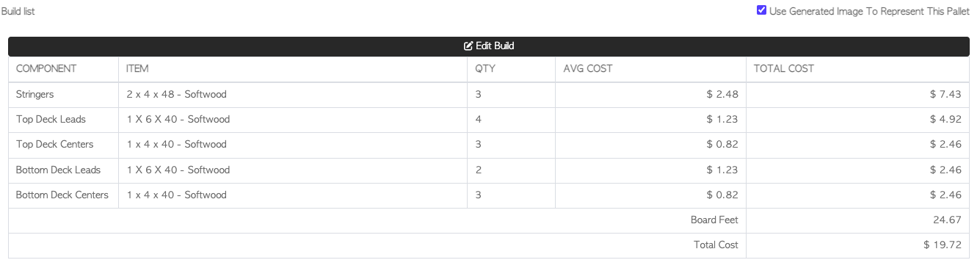Open the Edit Build bar
The image size is (980, 271).
[489, 46]
